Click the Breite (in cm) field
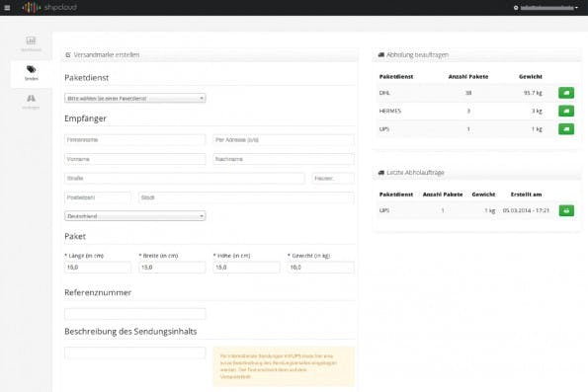 coord(172,268)
